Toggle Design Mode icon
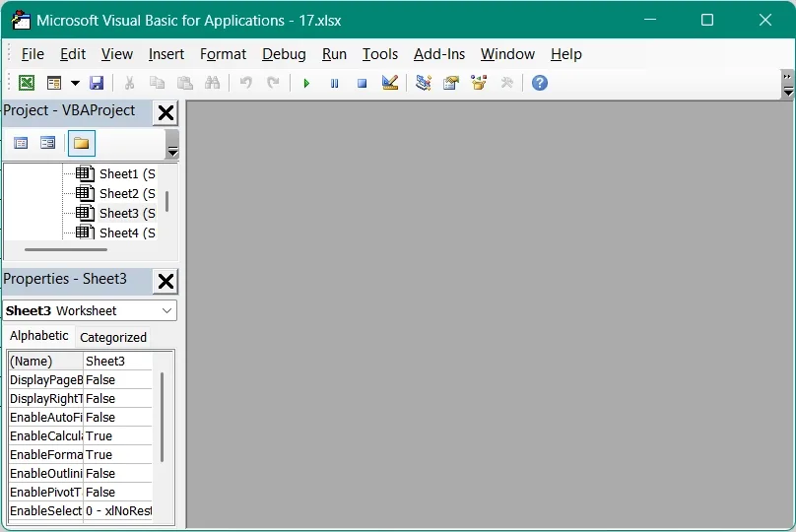Viewport: 796px width, 532px height. 390,82
